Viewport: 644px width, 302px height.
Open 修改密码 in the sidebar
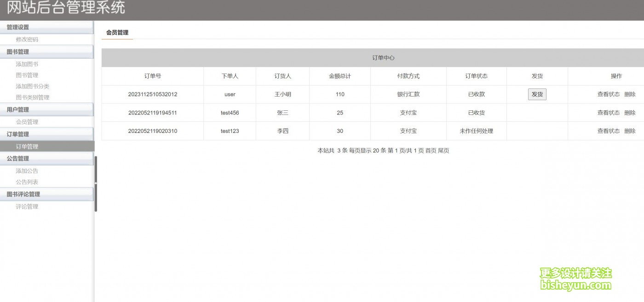(27, 40)
